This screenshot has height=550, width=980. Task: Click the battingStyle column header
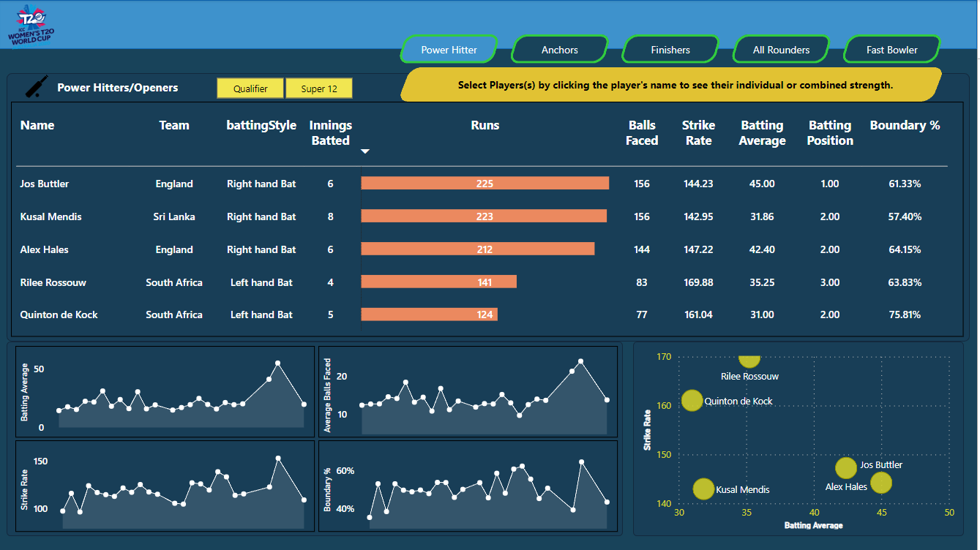click(261, 125)
